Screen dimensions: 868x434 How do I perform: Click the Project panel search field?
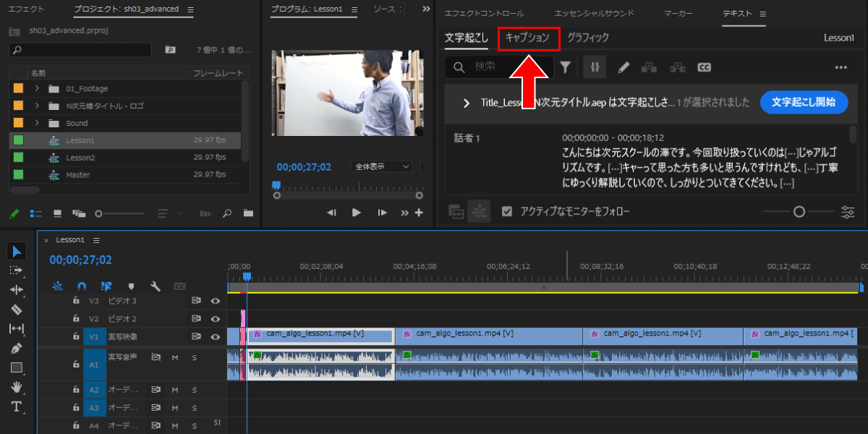[80, 50]
